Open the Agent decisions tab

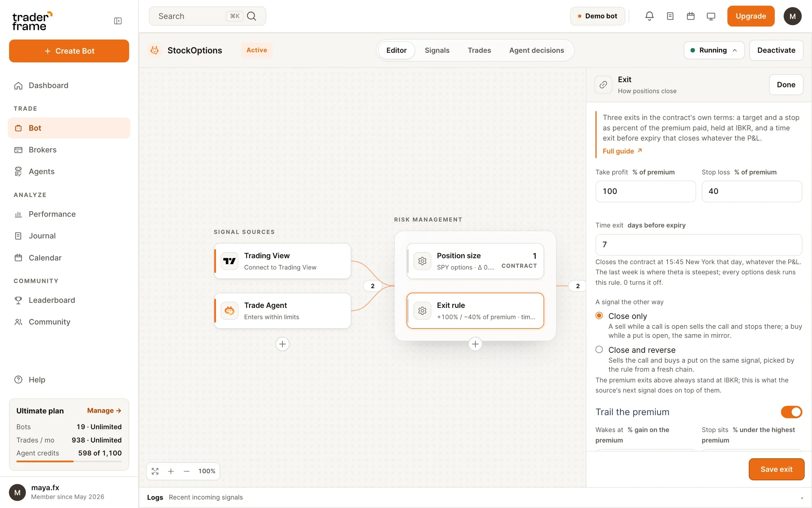coord(537,50)
